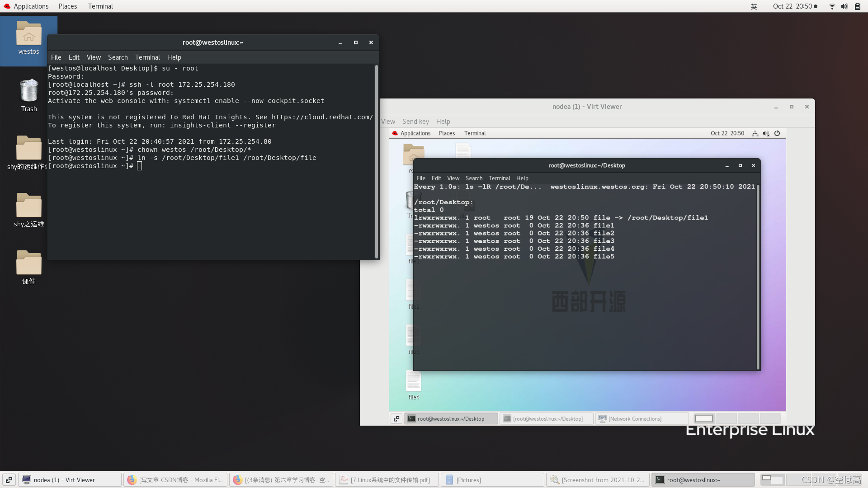868x488 pixels.
Task: Toggle input method 英 indicator
Action: coord(754,6)
